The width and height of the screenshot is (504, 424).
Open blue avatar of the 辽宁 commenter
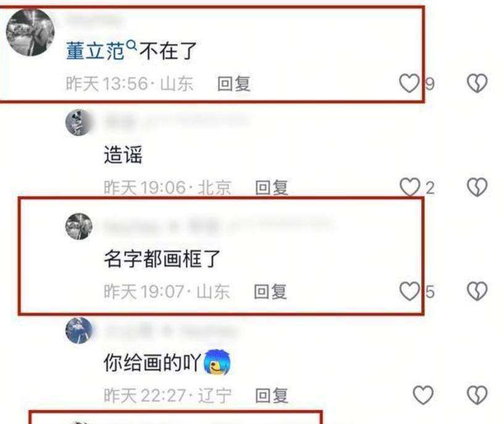79,330
